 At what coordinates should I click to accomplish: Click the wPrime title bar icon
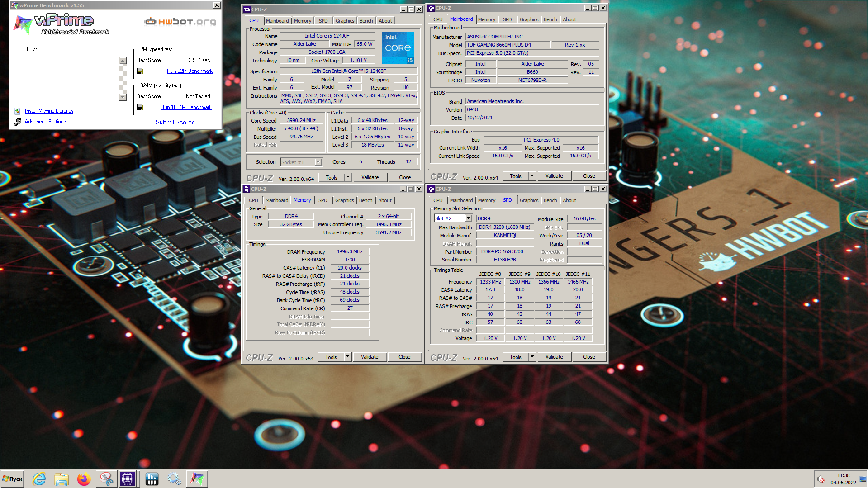click(x=14, y=5)
